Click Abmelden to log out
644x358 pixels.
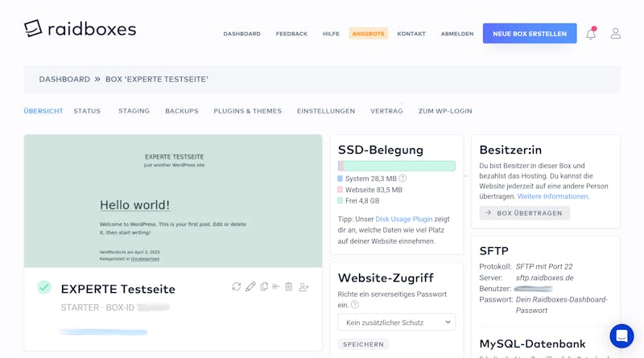pyautogui.click(x=457, y=34)
